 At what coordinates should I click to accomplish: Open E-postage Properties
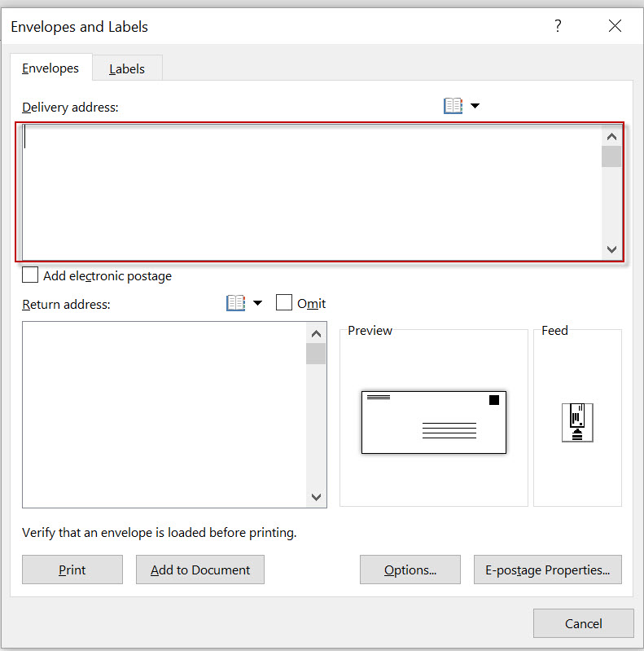click(548, 570)
